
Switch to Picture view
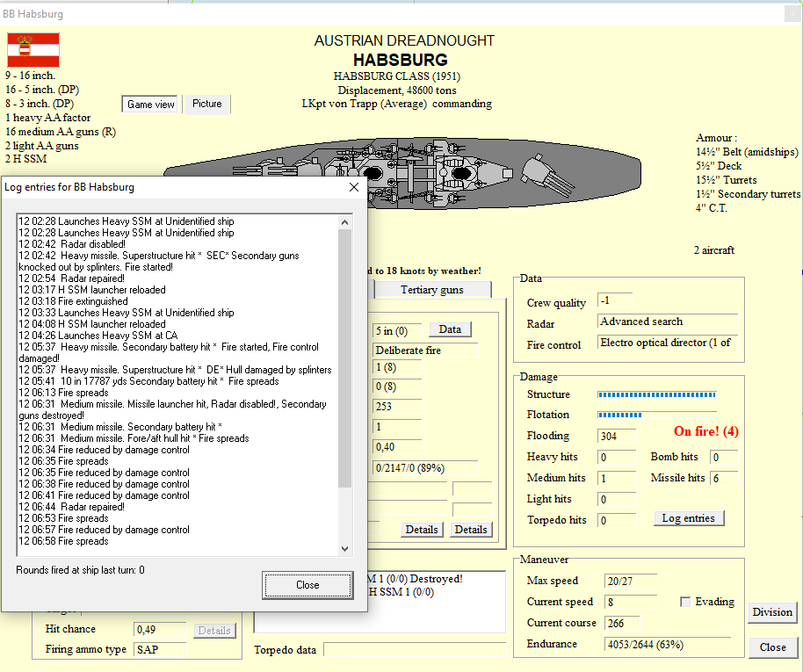[206, 104]
